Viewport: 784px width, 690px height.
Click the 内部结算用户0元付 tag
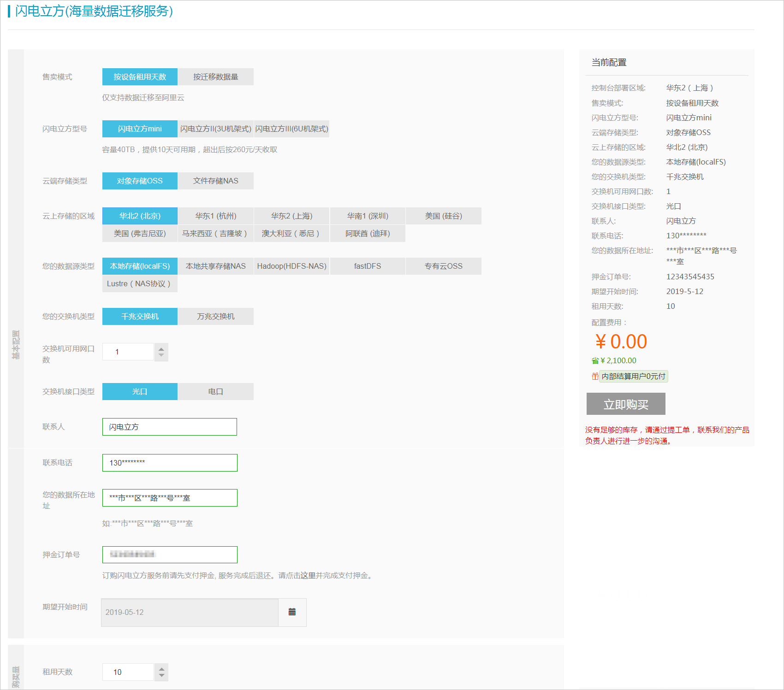click(634, 377)
